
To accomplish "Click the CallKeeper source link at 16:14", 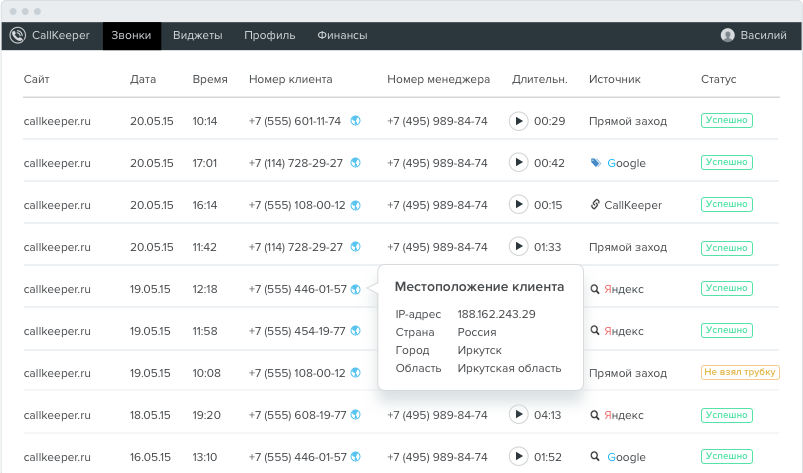I will [x=626, y=205].
